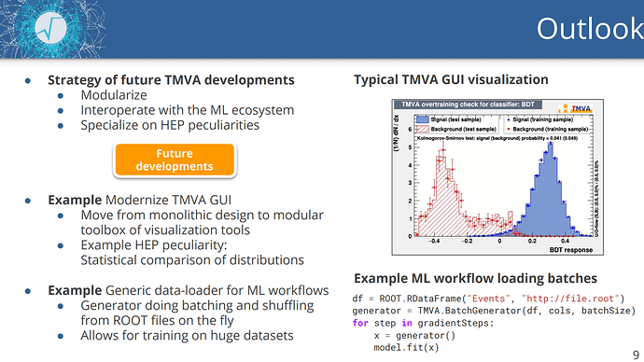Open the BDT overtraining plot image
The height and width of the screenshot is (362, 644).
pos(497,177)
